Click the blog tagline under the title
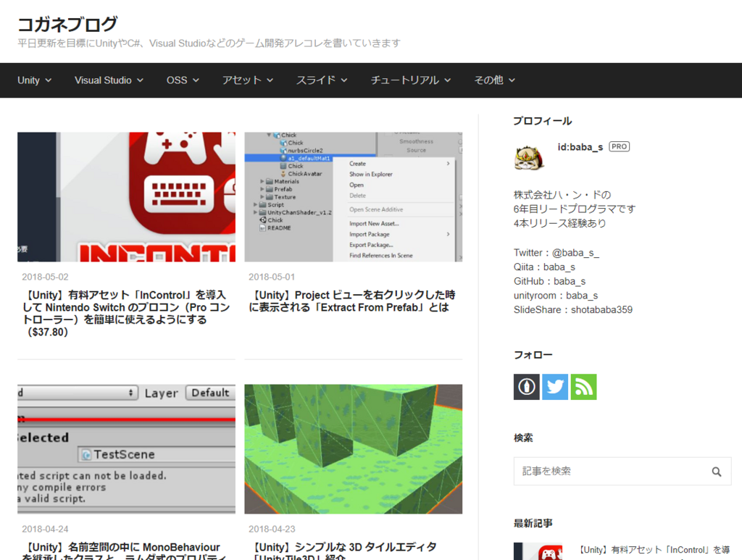This screenshot has width=742, height=560. coord(209,43)
